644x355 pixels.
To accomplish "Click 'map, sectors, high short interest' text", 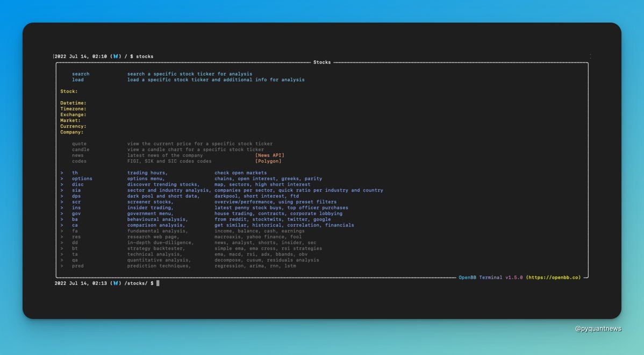I will coord(262,184).
